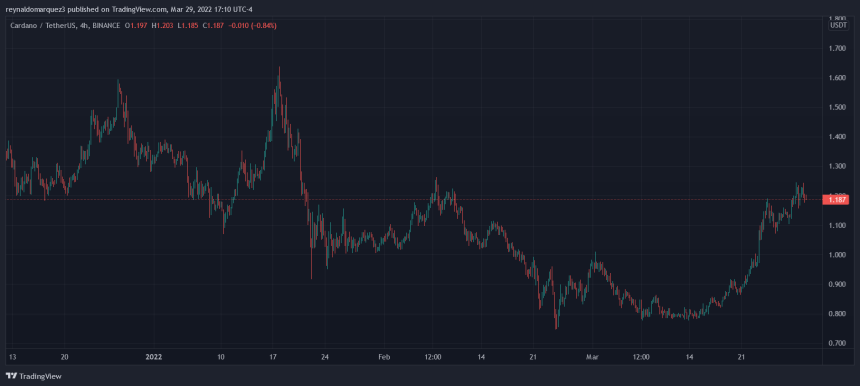Click the Feb label on the date axis

(384, 357)
